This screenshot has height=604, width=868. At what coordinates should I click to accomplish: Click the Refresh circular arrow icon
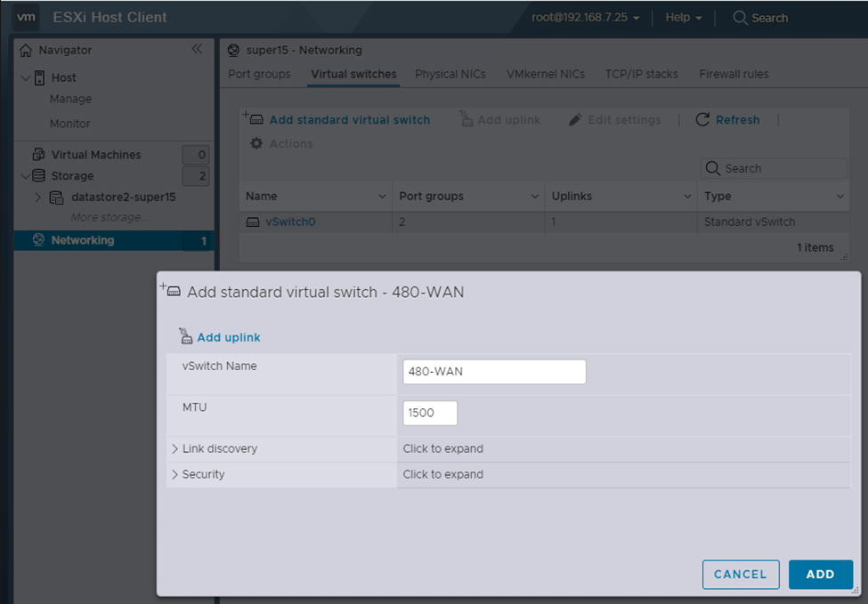[702, 119]
